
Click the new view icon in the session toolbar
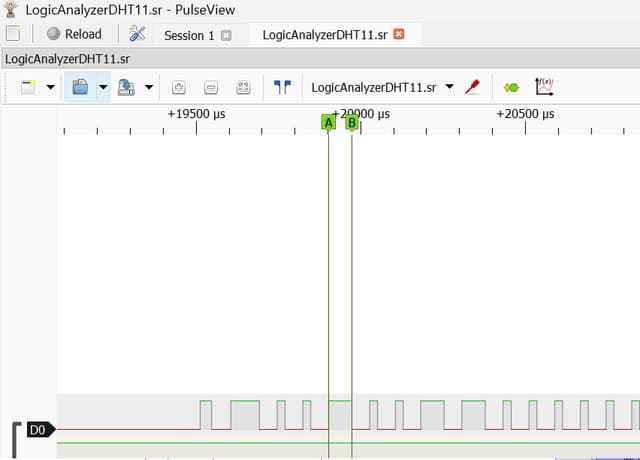tap(28, 87)
